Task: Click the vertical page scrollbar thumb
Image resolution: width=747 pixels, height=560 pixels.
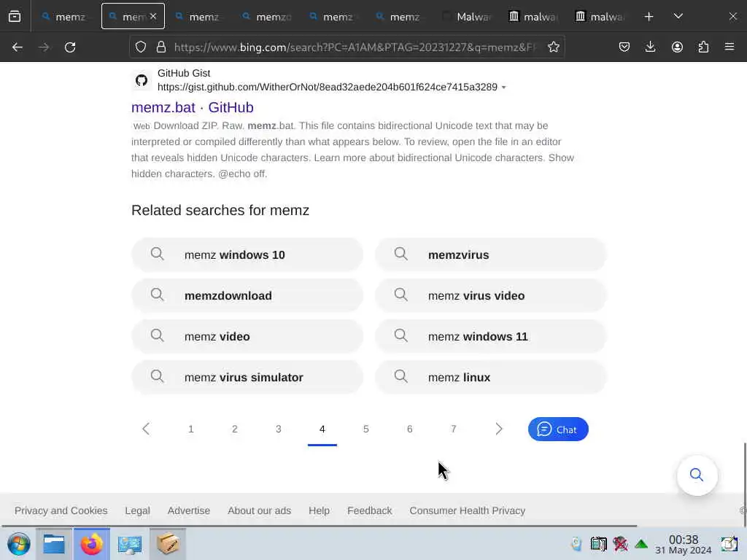Action: 745,484
